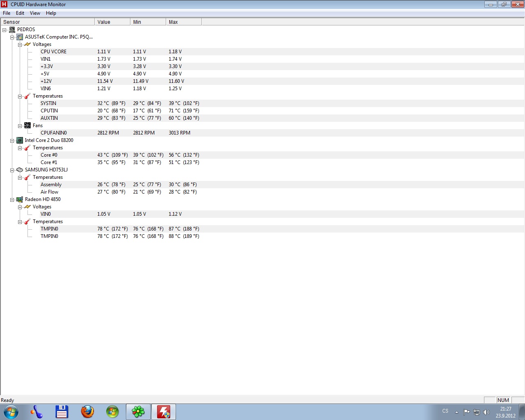Click the CS input language indicator
Image resolution: width=525 pixels, height=420 pixels.
tap(445, 411)
